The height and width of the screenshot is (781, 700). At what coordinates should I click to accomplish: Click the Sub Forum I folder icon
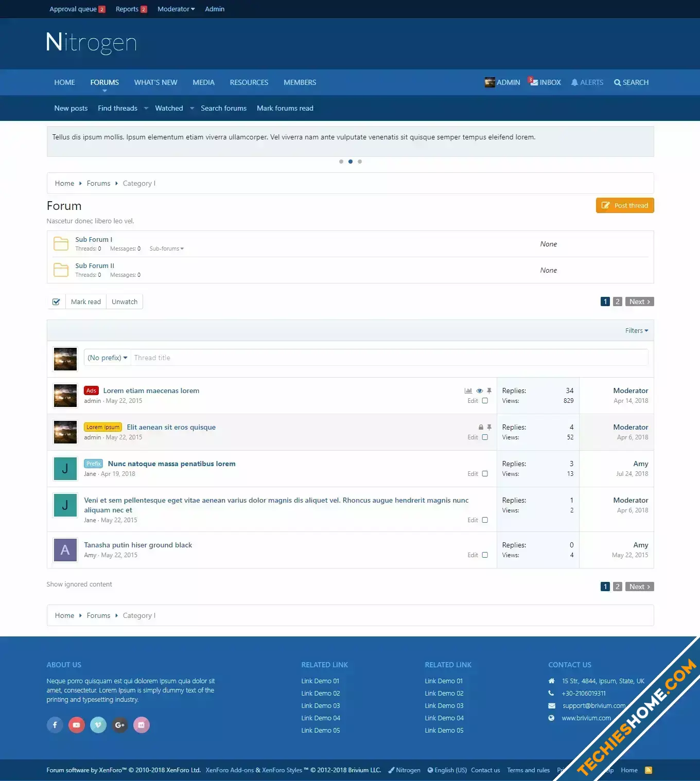61,244
